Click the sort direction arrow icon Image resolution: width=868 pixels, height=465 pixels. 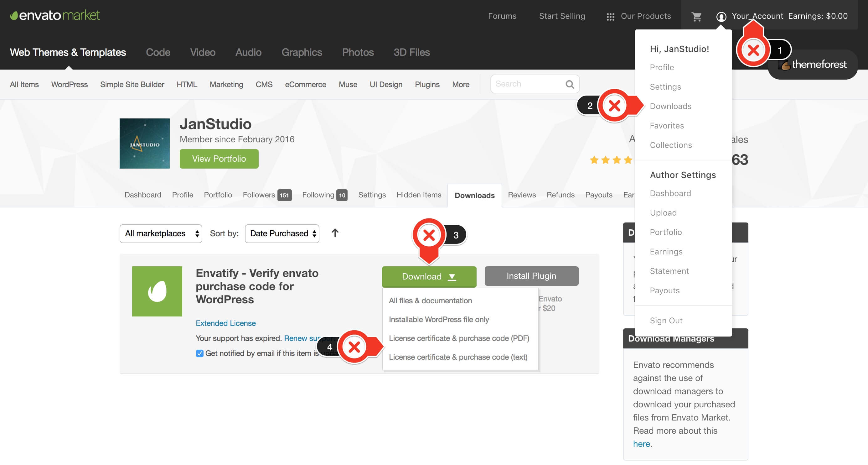pyautogui.click(x=335, y=233)
